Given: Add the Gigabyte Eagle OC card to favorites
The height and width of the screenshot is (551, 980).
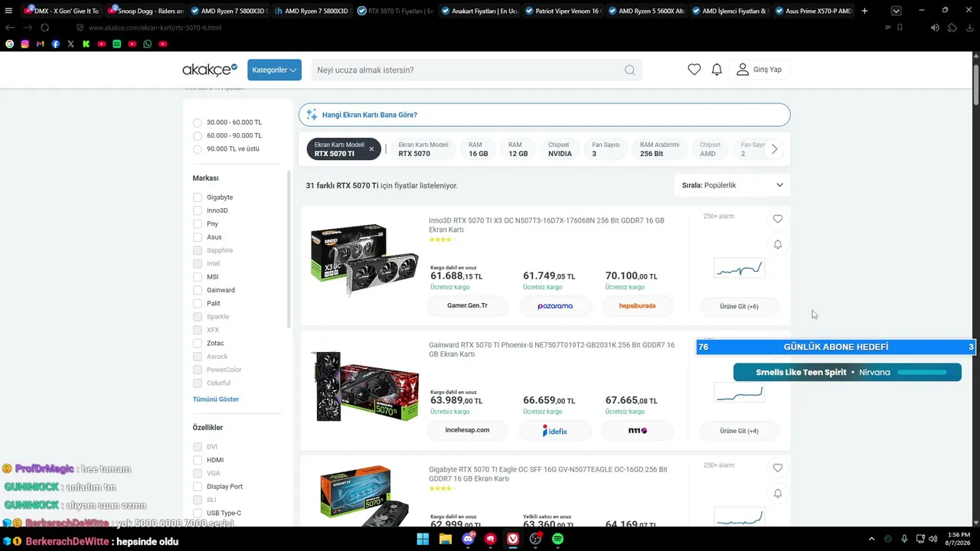Looking at the screenshot, I should pyautogui.click(x=778, y=468).
